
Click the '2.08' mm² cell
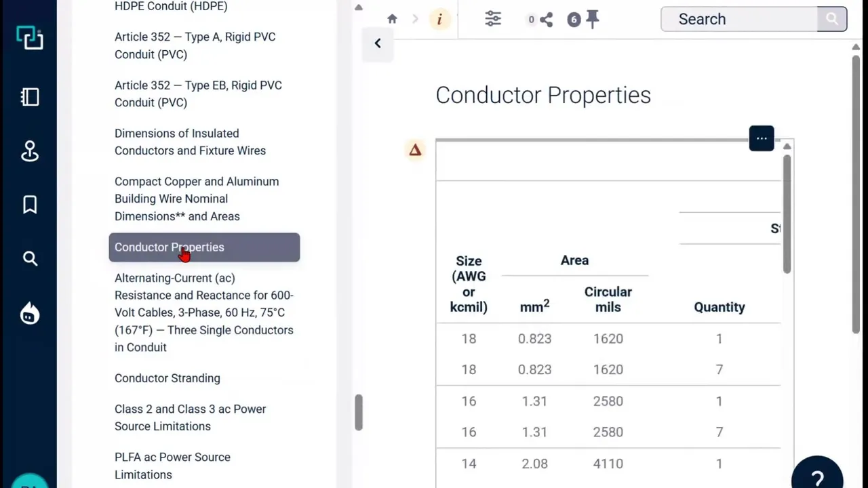pyautogui.click(x=534, y=464)
